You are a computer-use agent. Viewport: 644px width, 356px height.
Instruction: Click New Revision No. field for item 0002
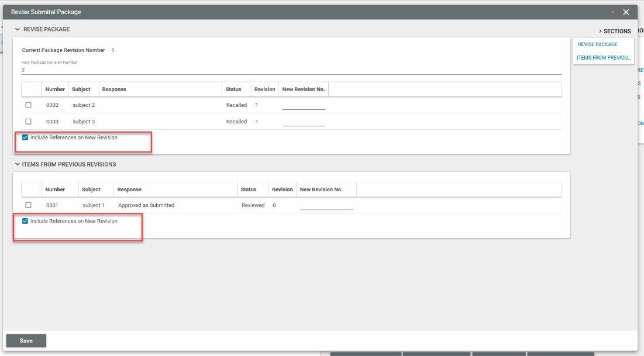pos(303,105)
